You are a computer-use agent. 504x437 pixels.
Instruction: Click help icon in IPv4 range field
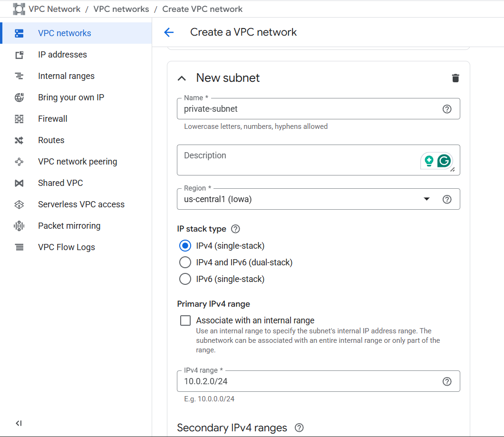pyautogui.click(x=446, y=381)
